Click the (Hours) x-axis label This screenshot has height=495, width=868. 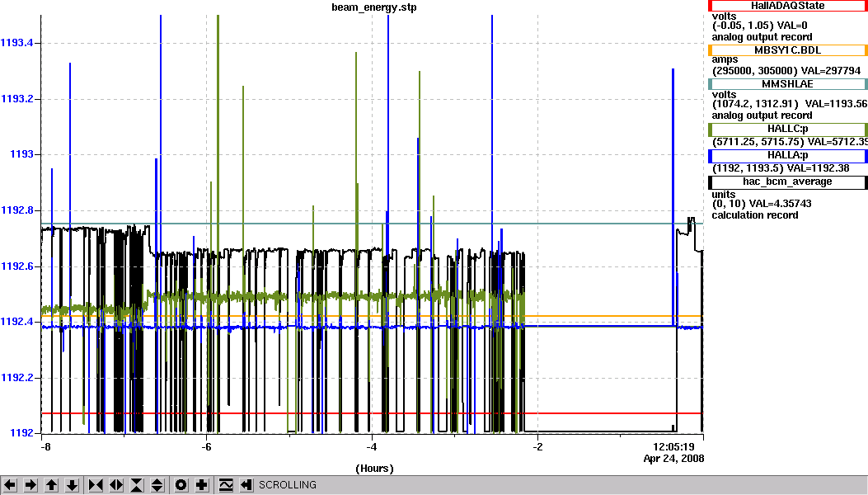tap(374, 469)
